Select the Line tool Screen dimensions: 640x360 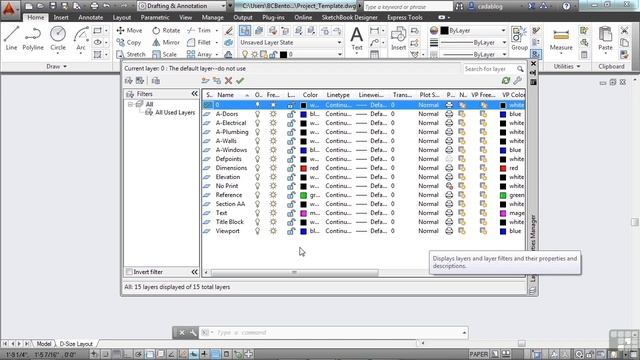click(x=11, y=38)
